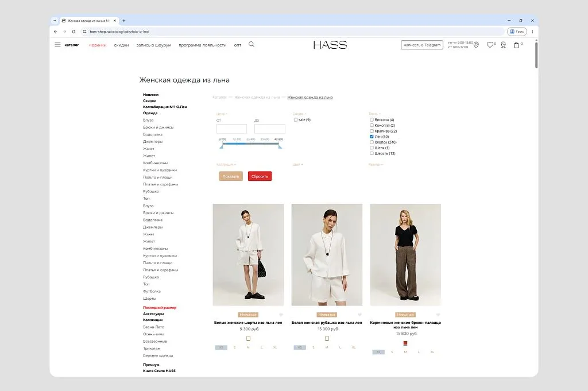Click the Показать filter button

click(x=231, y=176)
